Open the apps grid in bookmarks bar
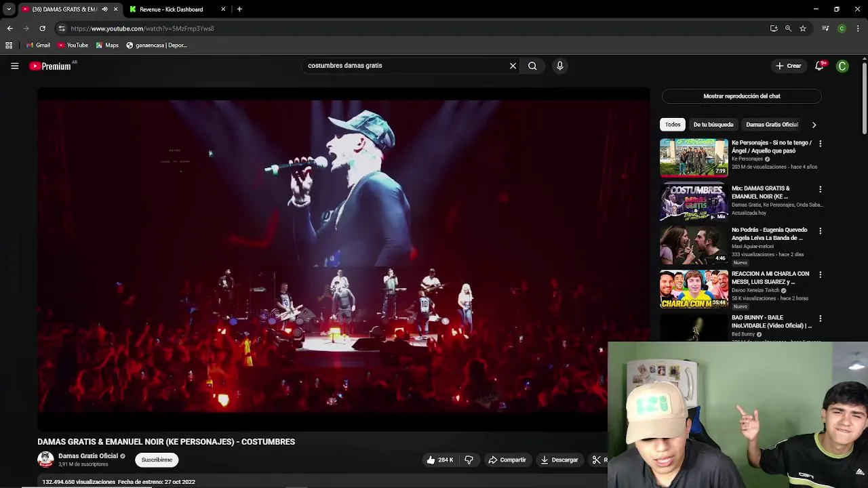The height and width of the screenshot is (488, 868). (x=9, y=45)
